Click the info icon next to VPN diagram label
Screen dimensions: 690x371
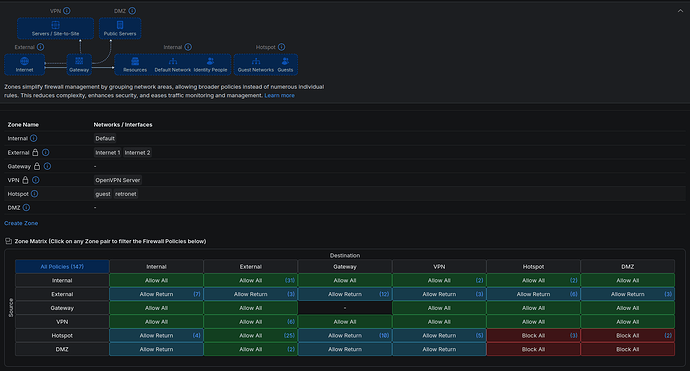tap(66, 11)
